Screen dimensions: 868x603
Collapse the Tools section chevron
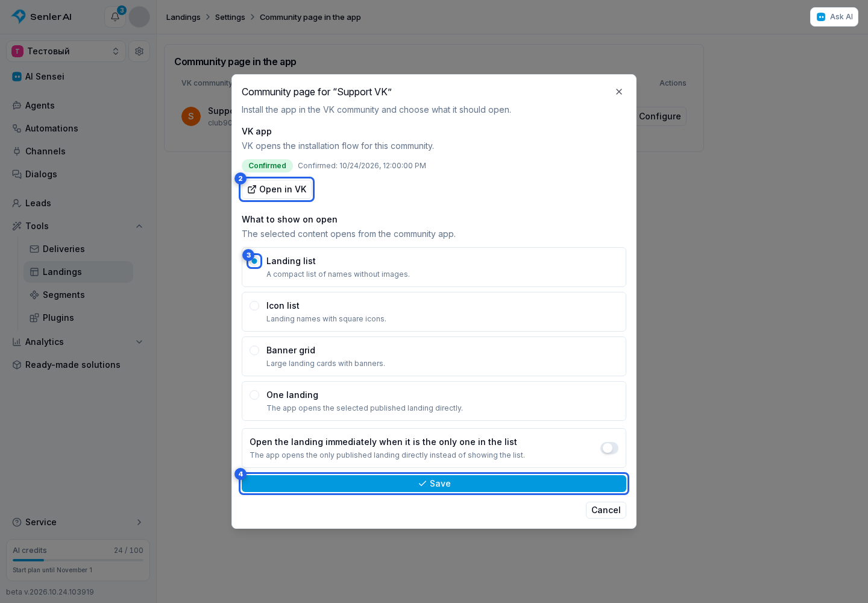pos(139,226)
